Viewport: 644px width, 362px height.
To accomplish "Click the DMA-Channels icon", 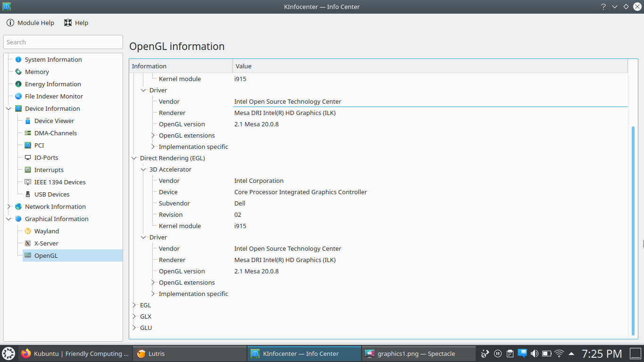I will coord(28,133).
